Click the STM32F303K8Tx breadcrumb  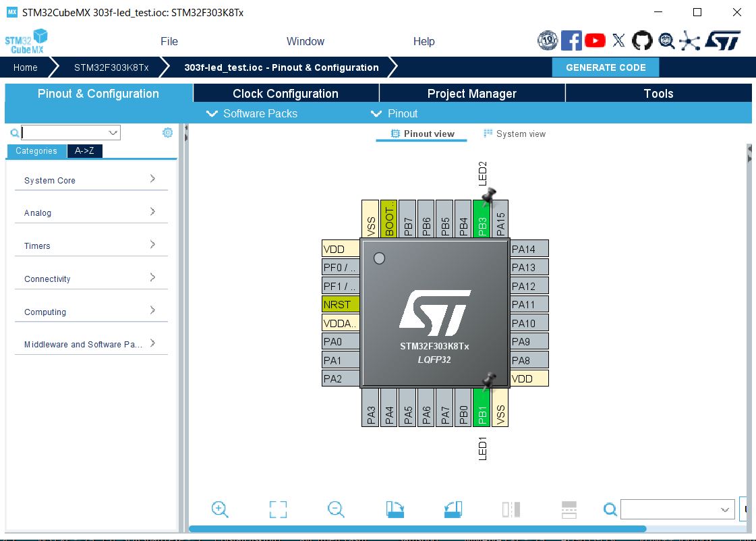click(x=111, y=67)
